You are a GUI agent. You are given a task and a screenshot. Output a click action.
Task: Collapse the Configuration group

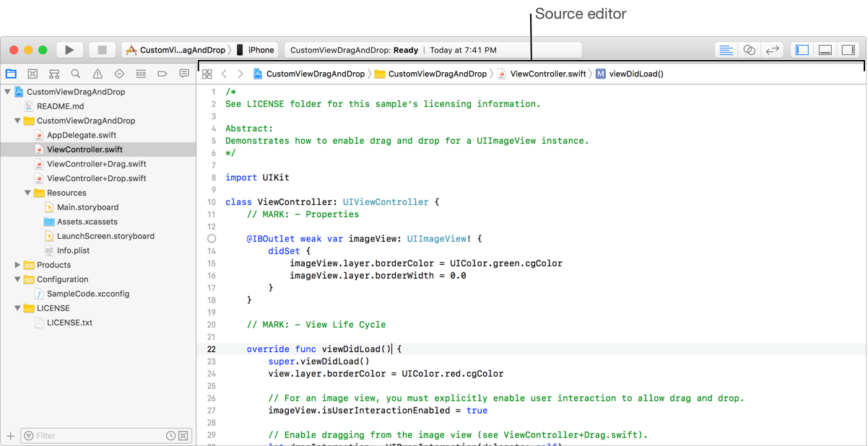(18, 279)
